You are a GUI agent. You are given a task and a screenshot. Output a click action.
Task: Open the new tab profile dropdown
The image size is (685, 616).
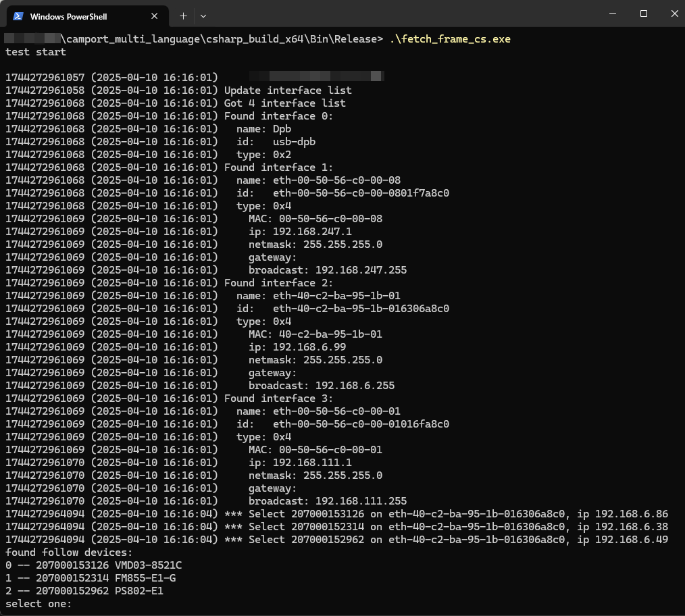click(203, 16)
